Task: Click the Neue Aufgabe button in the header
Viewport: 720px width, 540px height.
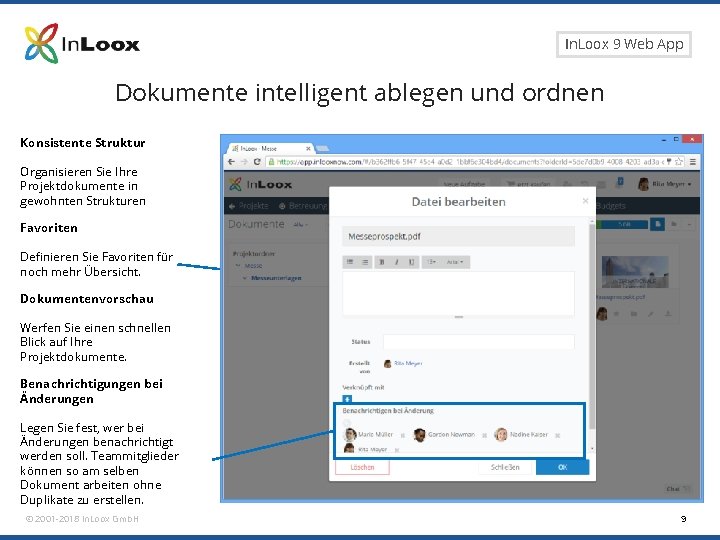Action: (465, 184)
